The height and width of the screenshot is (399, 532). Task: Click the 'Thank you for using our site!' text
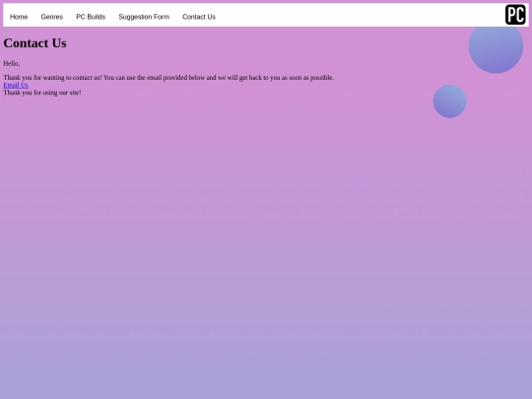42,93
